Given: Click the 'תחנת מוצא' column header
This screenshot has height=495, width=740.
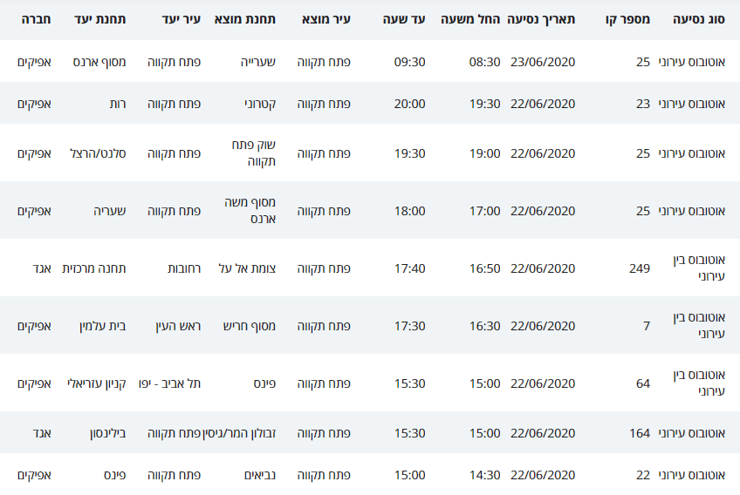Looking at the screenshot, I should pos(252,19).
